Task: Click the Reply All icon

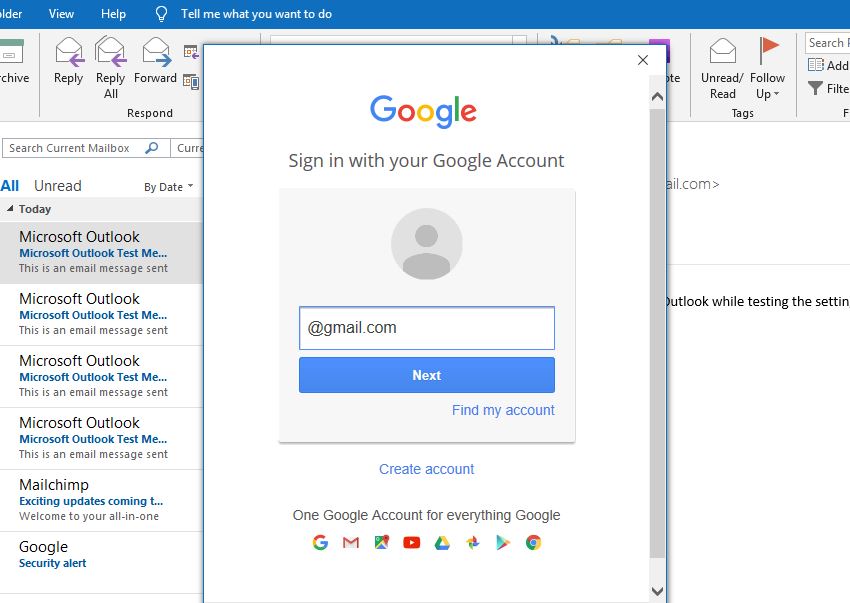Action: (x=111, y=52)
